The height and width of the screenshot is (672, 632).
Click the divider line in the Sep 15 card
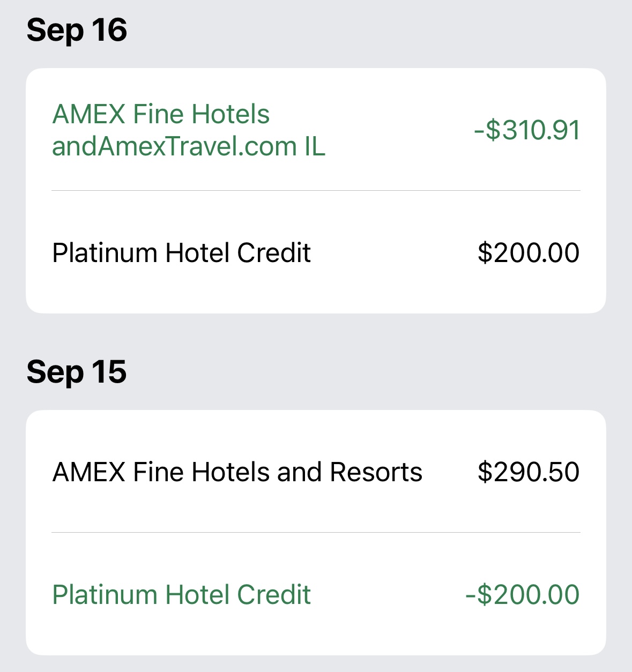316,533
